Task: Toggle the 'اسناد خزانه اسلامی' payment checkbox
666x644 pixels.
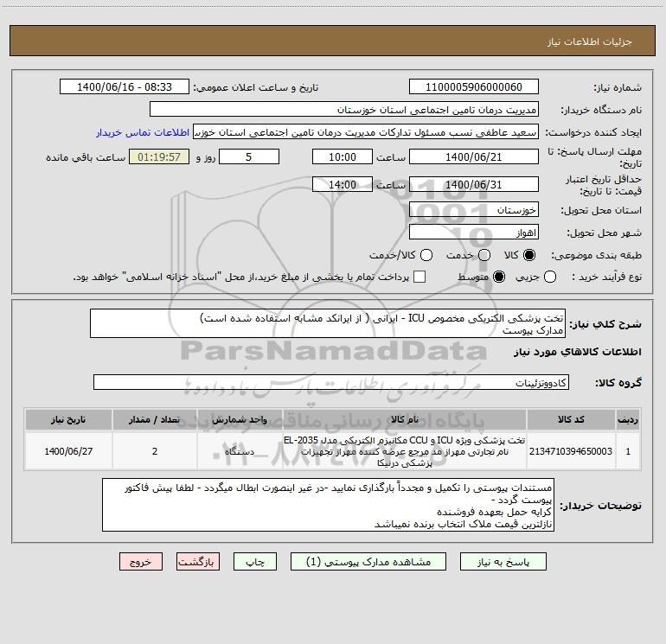Action: click(x=419, y=277)
